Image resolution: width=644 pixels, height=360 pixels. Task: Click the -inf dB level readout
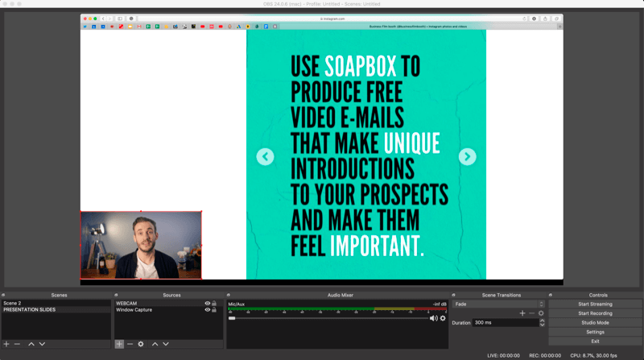(440, 304)
